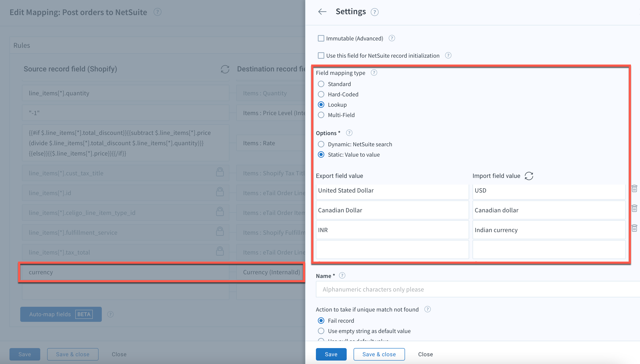Screen dimensions: 640x364
Task: Check Use this field for NetSuite record initialization
Action: [x=321, y=56]
